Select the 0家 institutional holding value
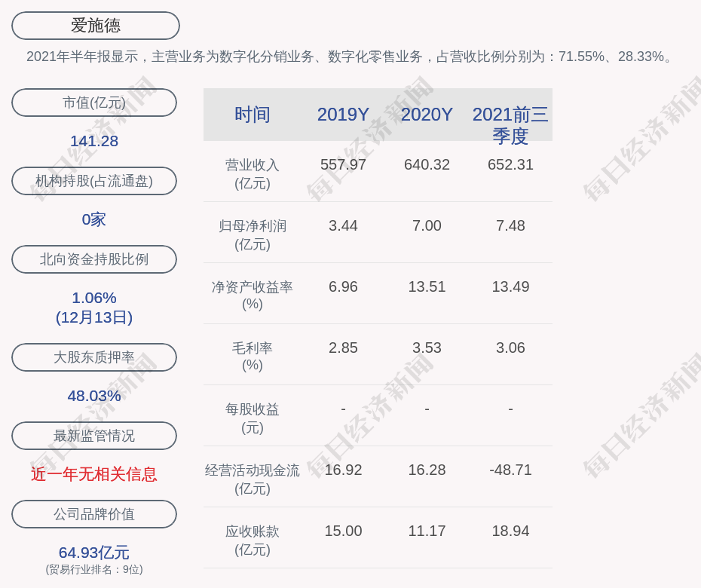Viewport: 701px width, 588px height. pyautogui.click(x=94, y=219)
